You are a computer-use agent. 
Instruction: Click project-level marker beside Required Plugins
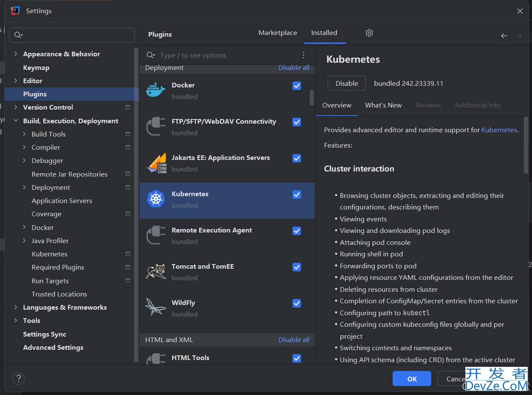[128, 267]
